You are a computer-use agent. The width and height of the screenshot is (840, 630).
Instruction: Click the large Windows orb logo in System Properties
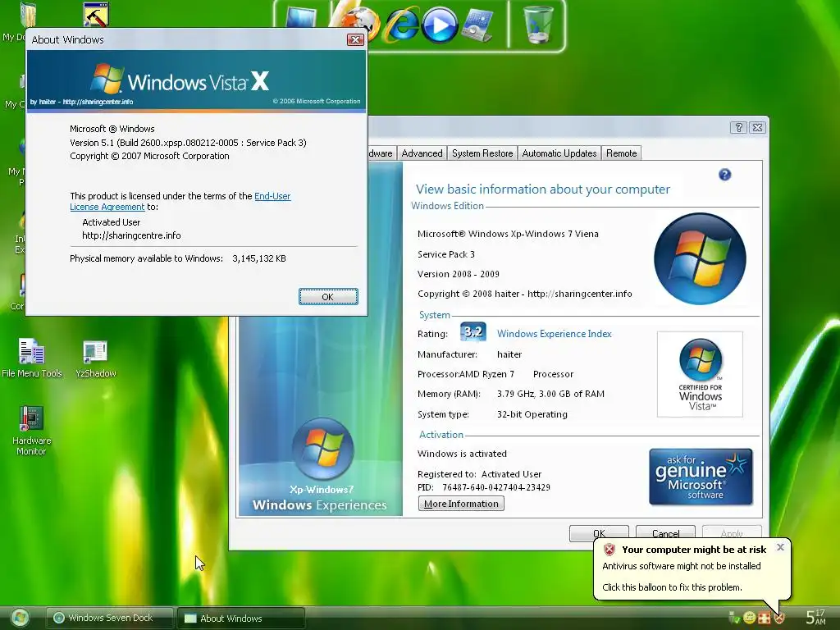[x=700, y=258]
